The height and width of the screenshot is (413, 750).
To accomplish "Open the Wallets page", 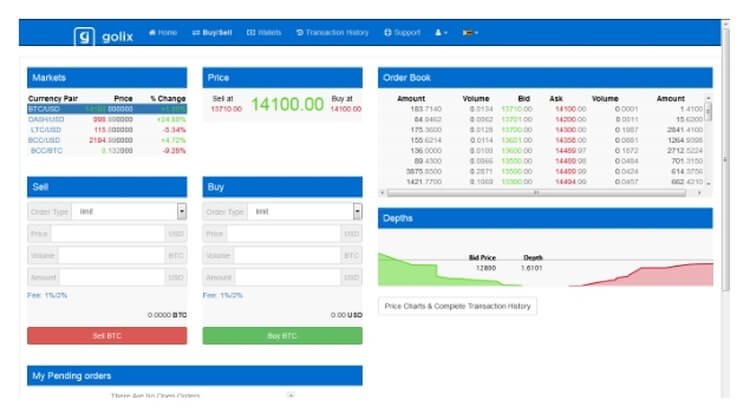I will pyautogui.click(x=264, y=33).
